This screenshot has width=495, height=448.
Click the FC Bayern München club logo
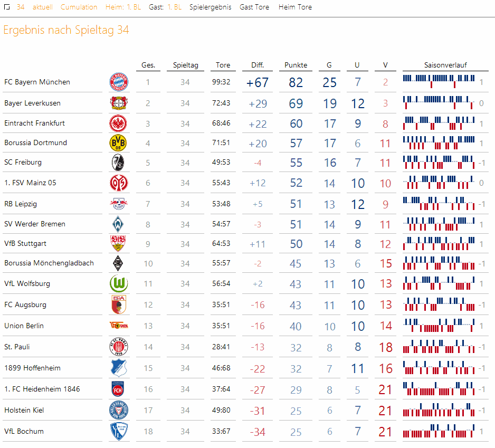pos(118,82)
